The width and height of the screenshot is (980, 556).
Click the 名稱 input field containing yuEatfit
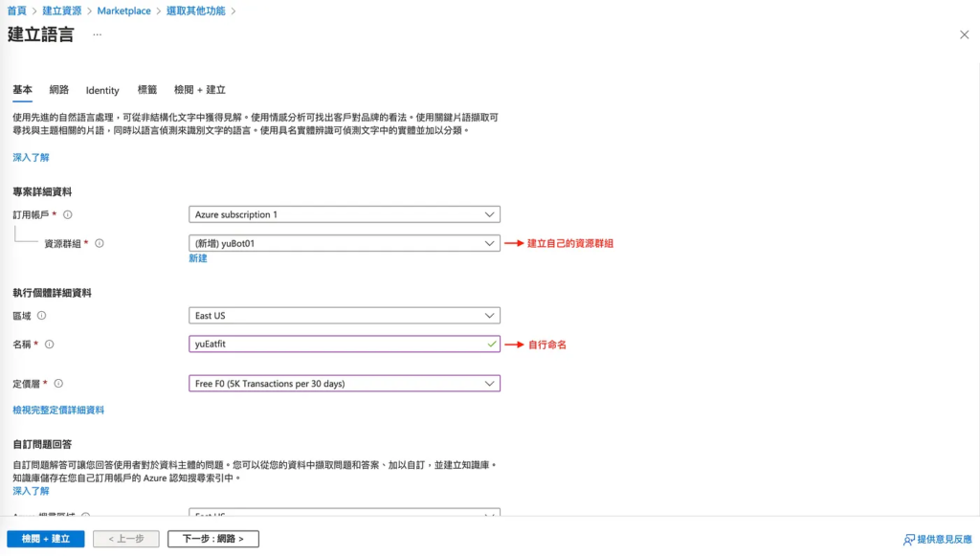[335, 345]
